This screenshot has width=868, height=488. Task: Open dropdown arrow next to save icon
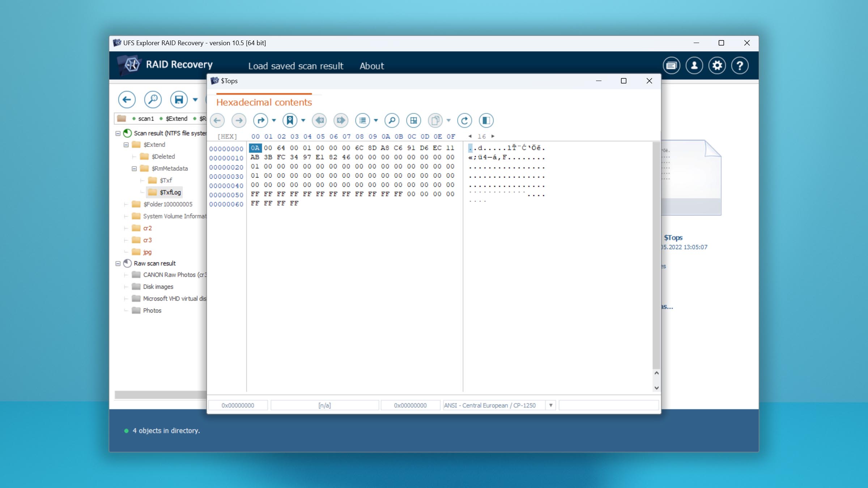[x=195, y=100]
